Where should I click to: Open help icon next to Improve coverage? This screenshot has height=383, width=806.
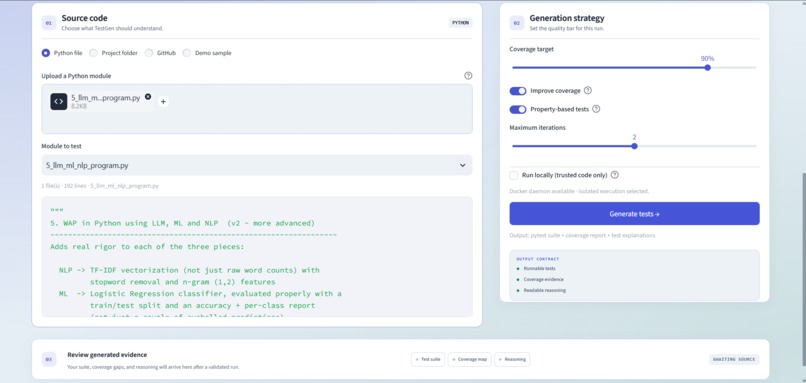tap(588, 90)
